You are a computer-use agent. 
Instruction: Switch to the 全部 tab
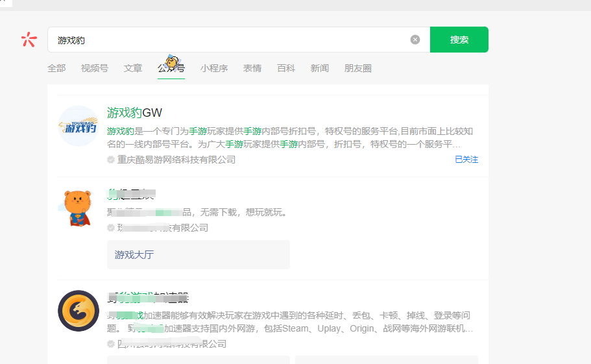pos(56,68)
